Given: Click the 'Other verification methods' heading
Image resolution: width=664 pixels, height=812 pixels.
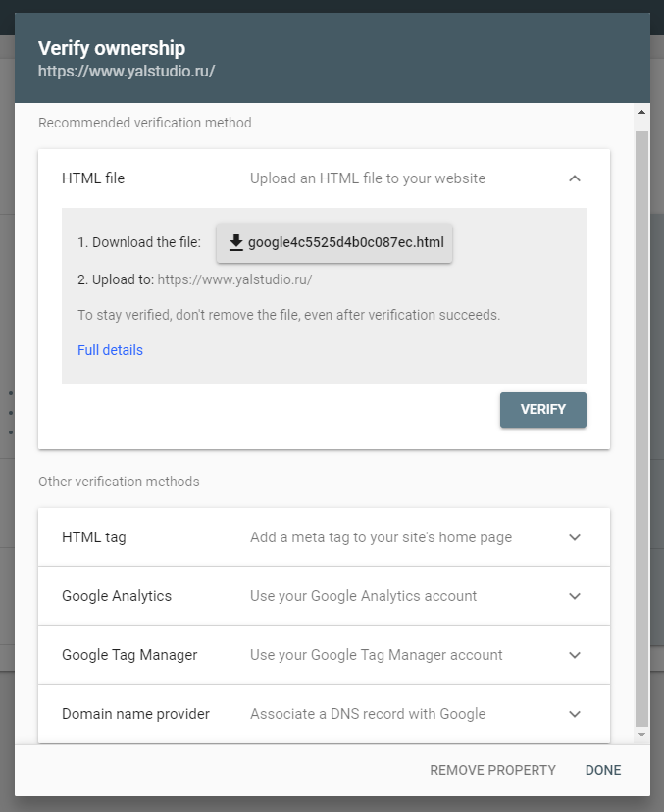Looking at the screenshot, I should [119, 482].
